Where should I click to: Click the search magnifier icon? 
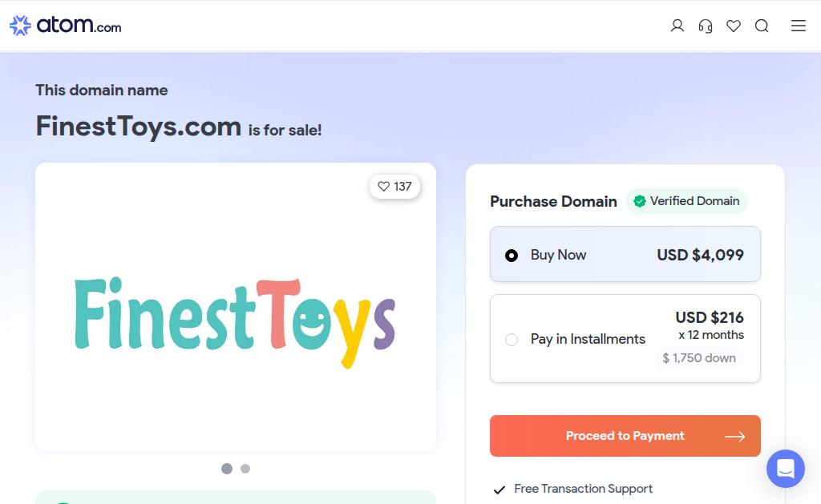[762, 26]
